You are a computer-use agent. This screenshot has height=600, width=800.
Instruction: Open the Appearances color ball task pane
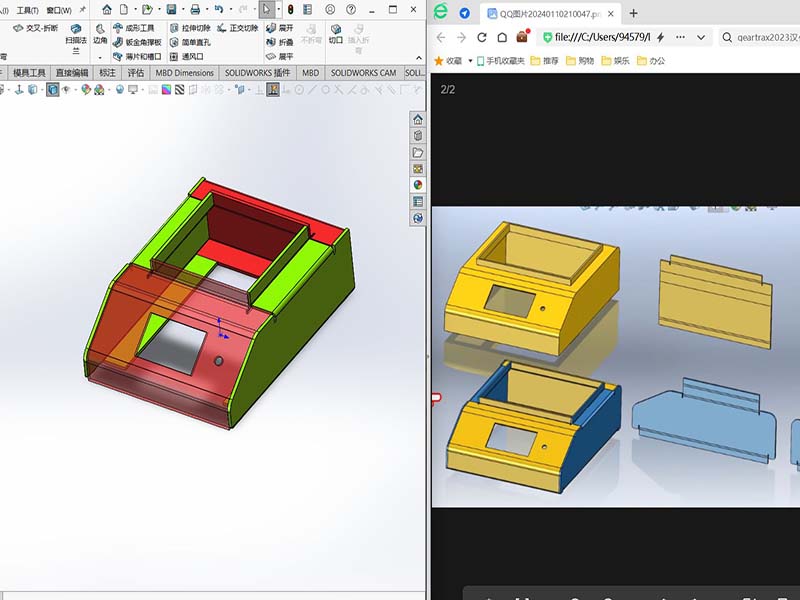418,184
